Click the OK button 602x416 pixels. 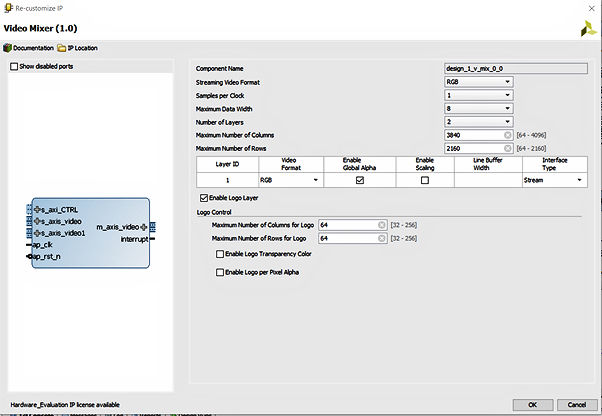click(x=533, y=405)
